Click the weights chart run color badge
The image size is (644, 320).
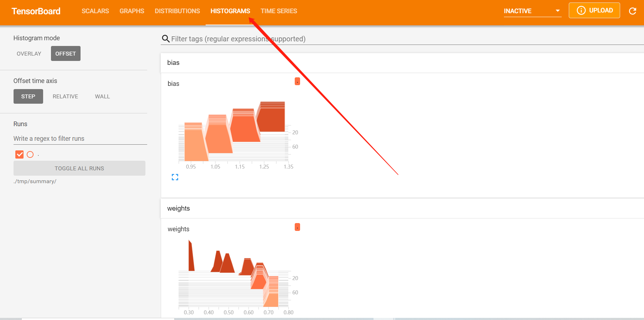click(297, 227)
